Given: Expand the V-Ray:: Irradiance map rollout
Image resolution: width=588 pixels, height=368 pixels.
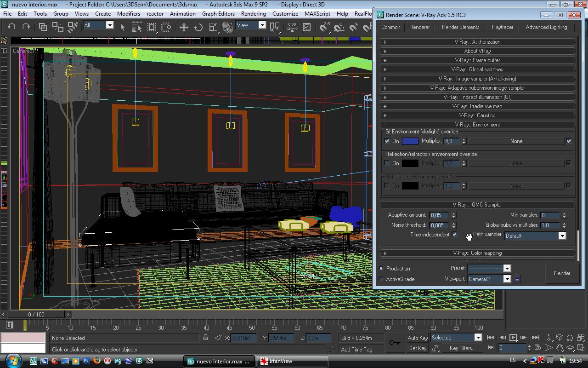Looking at the screenshot, I should [477, 106].
